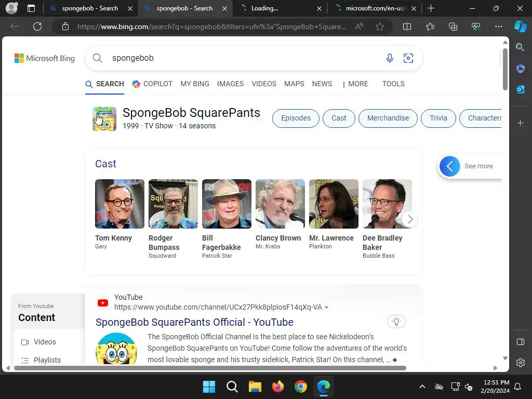
Task: Click the Read aloud icon in address bar
Action: click(359, 26)
